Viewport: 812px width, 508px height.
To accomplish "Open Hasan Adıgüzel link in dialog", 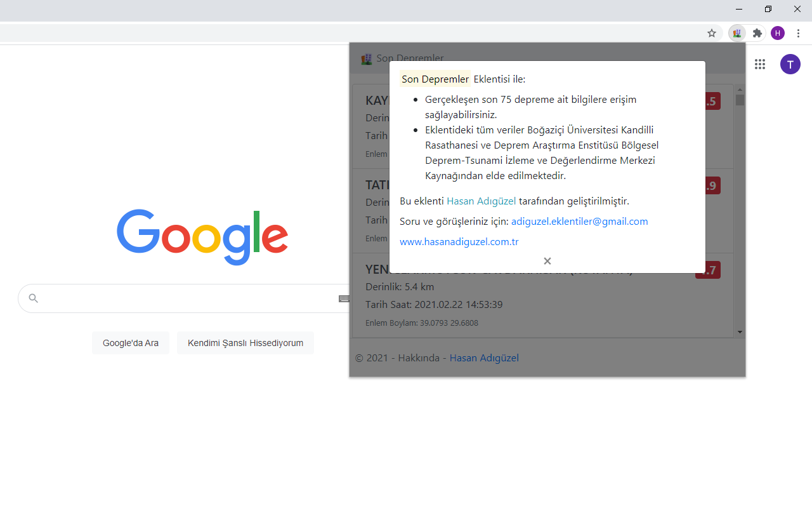I will coord(481,201).
